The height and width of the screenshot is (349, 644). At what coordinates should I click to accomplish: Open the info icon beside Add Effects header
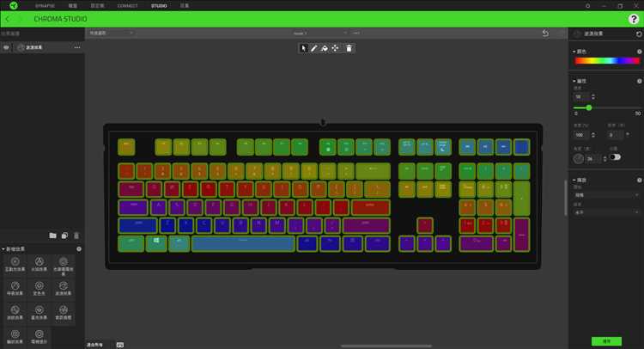tap(78, 249)
